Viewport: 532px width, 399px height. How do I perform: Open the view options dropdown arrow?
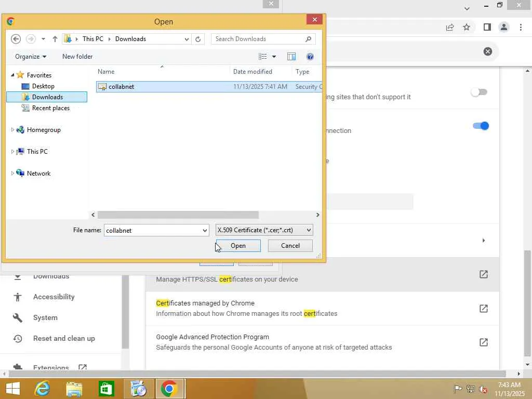[x=274, y=57]
